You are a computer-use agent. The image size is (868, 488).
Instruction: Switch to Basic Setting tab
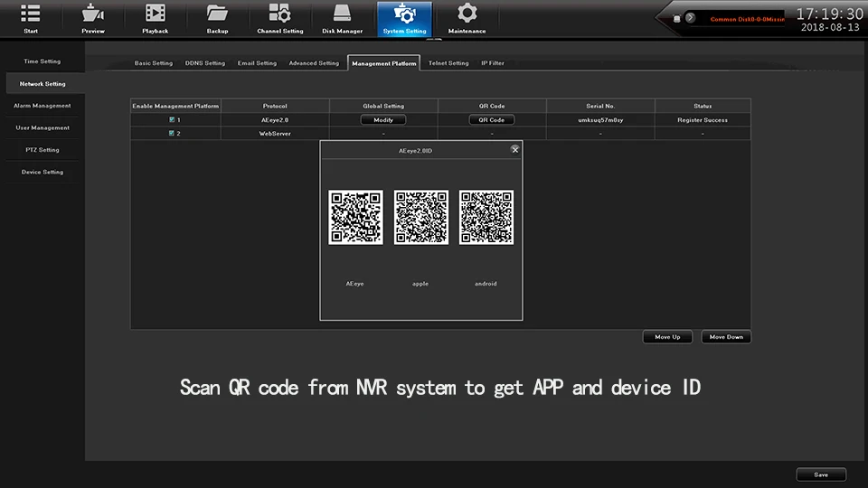(x=154, y=63)
